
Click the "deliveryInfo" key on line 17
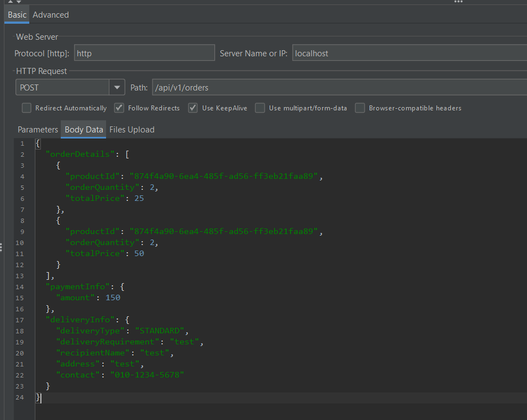(80, 320)
